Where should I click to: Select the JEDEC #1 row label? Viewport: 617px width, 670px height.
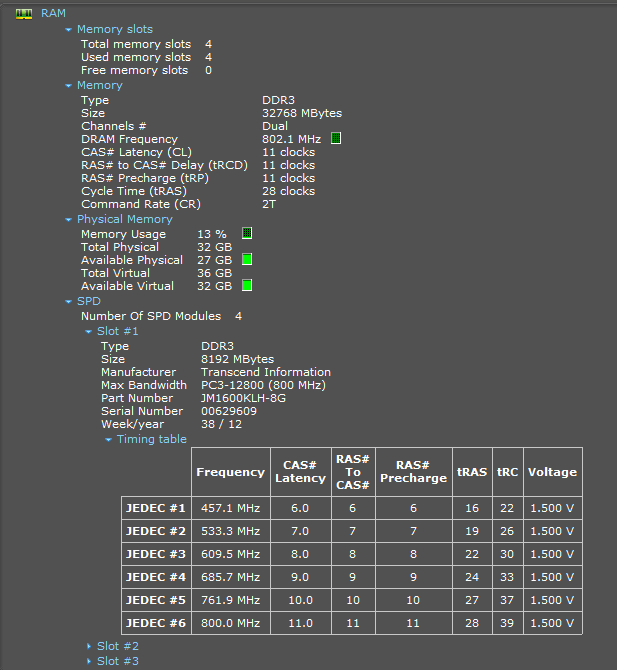(x=156, y=508)
